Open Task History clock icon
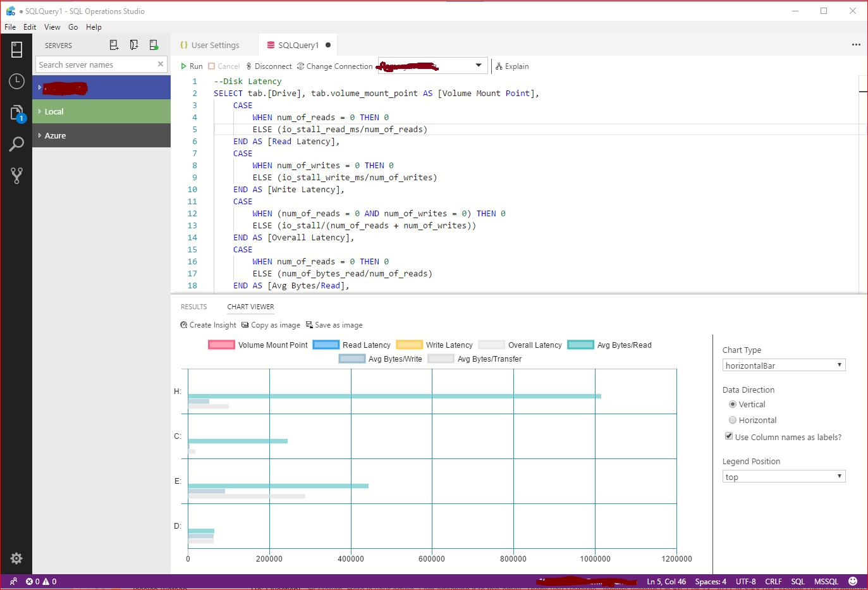Screen dimensions: 868x590 click(16, 81)
